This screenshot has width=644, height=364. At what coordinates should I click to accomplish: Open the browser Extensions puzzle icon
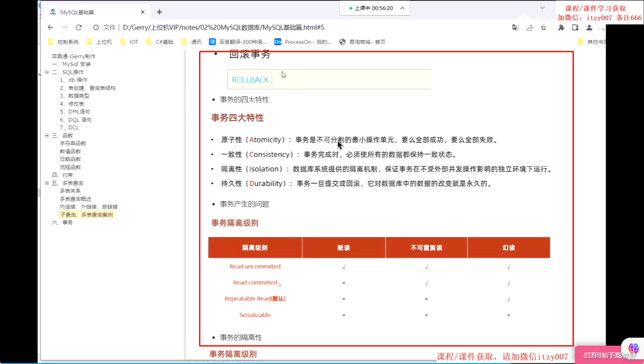pyautogui.click(x=561, y=28)
